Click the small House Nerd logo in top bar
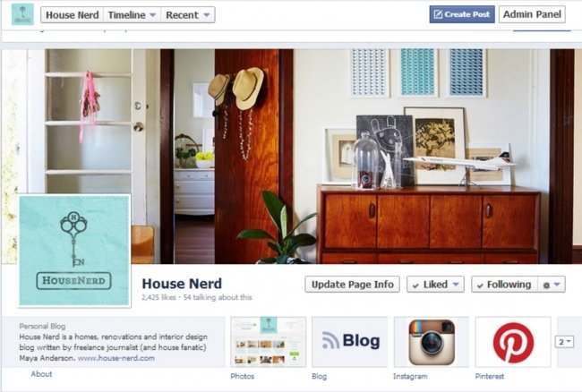 (x=22, y=14)
